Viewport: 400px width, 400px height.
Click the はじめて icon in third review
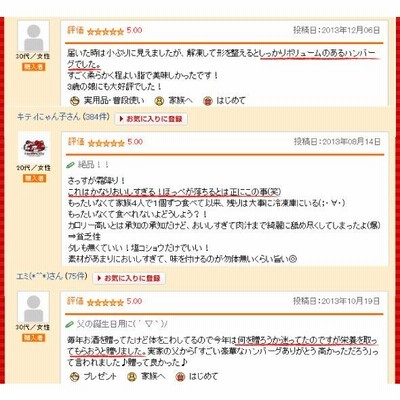(x=180, y=377)
